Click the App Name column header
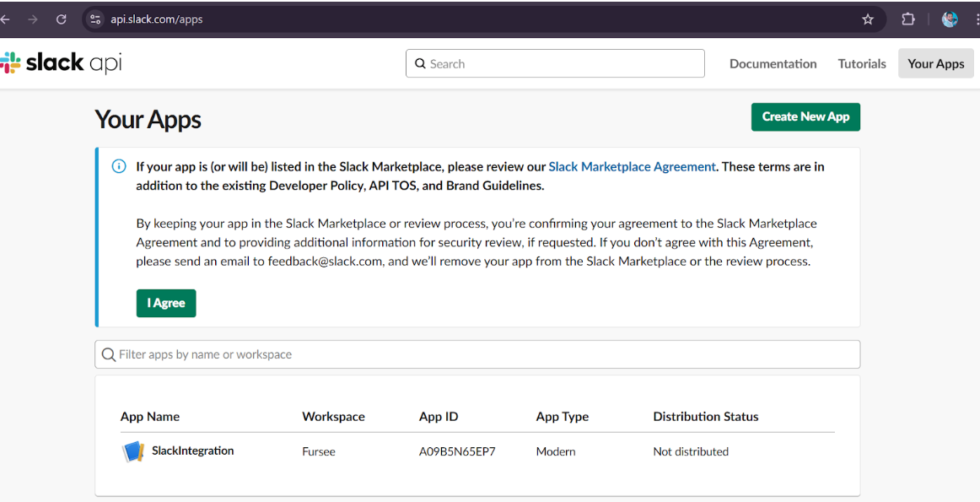The height and width of the screenshot is (502, 980). [x=150, y=416]
